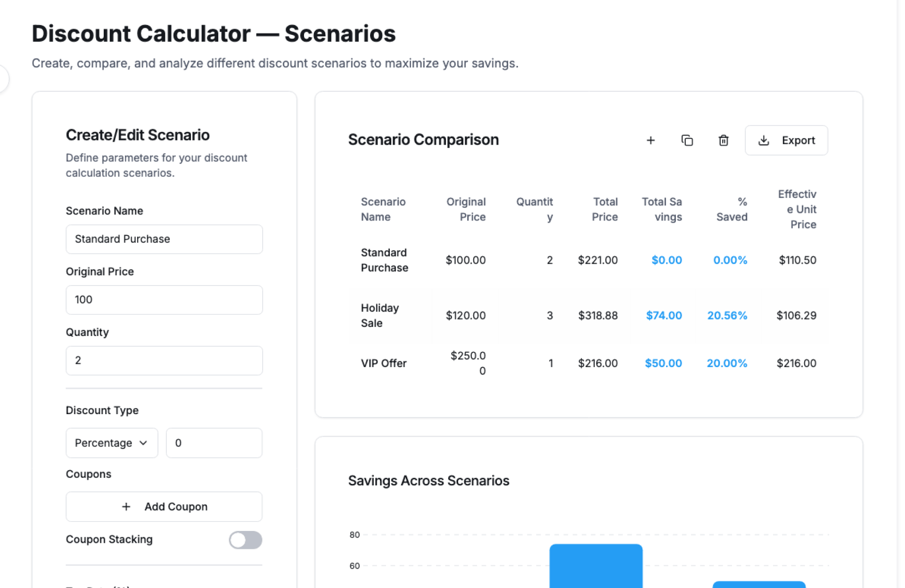This screenshot has width=905, height=588.
Task: Click the duplicate scenario icon
Action: 687,140
